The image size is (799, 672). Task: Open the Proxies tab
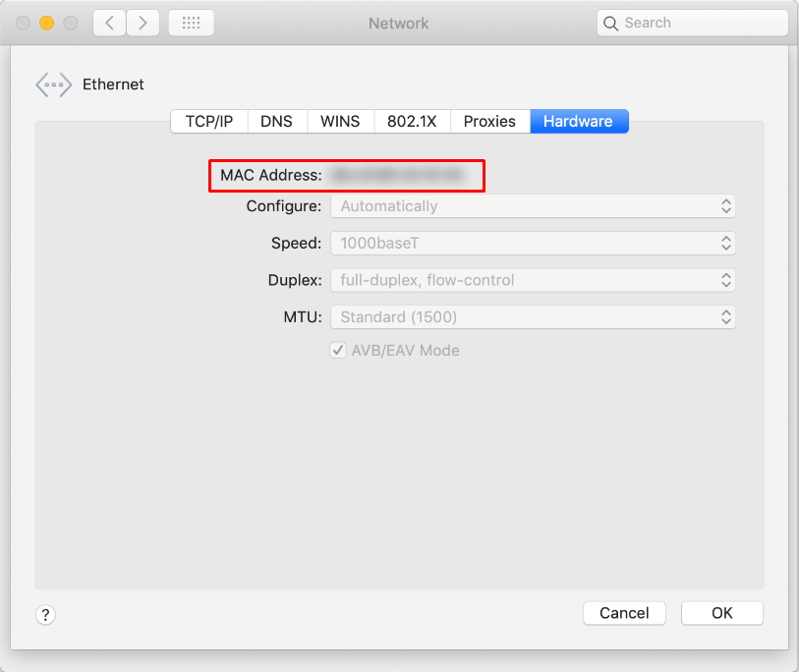click(x=489, y=121)
